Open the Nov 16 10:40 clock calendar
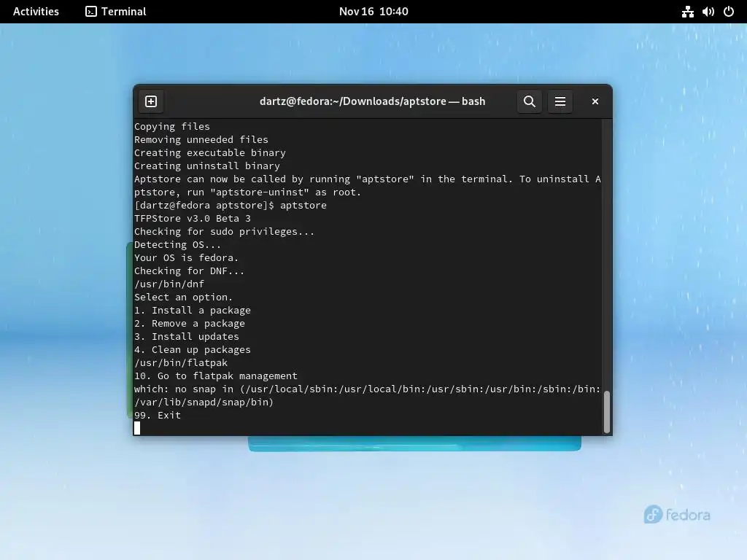The width and height of the screenshot is (747, 560). (373, 12)
